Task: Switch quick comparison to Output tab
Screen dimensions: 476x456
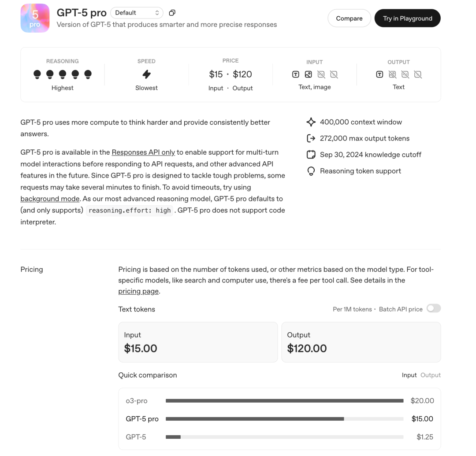Action: [431, 375]
